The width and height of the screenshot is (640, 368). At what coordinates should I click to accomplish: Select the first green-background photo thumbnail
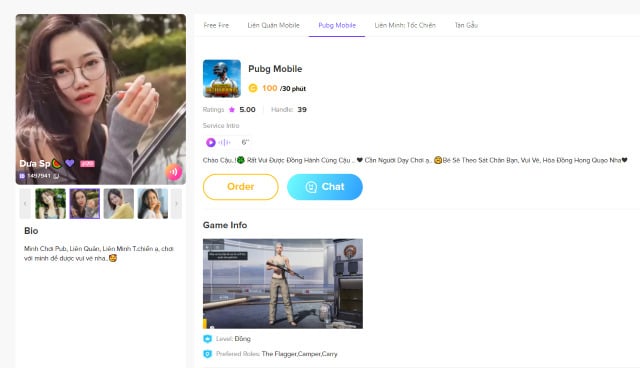coord(51,204)
